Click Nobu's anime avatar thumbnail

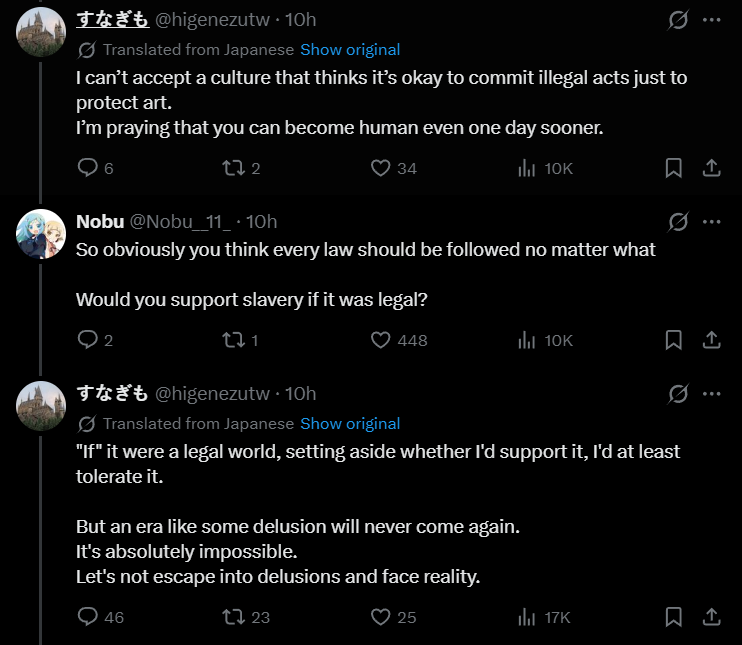[41, 234]
